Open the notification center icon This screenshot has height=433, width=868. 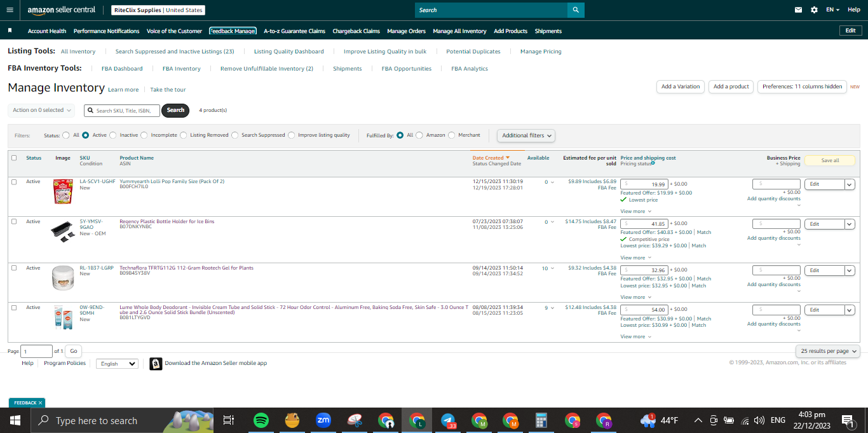pyautogui.click(x=847, y=420)
